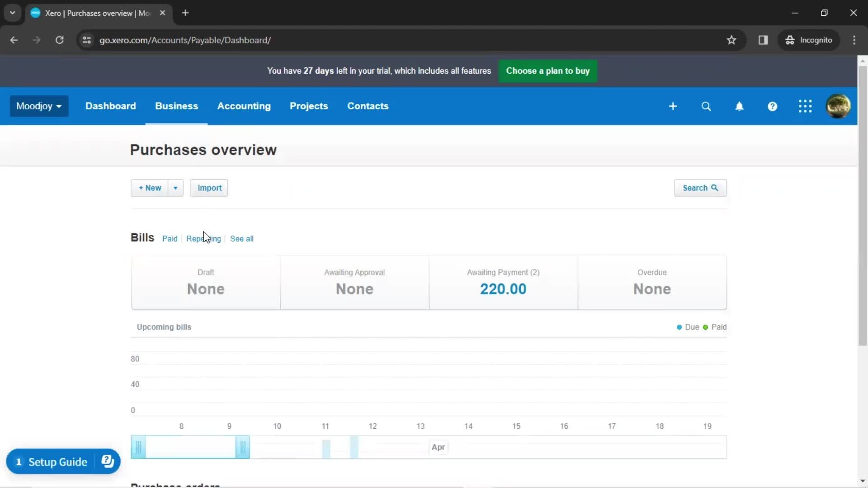This screenshot has height=488, width=868.
Task: Click the scrollbar down arrow
Action: point(863,481)
